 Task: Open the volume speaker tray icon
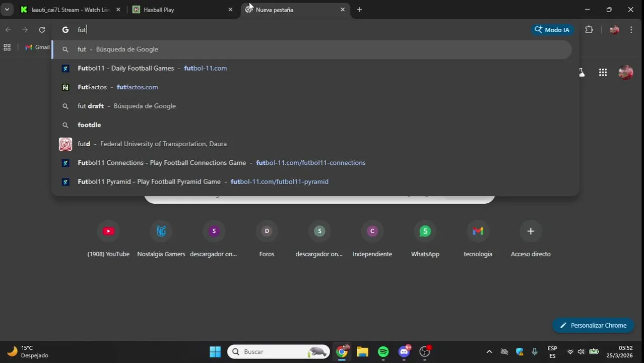[x=581, y=351]
